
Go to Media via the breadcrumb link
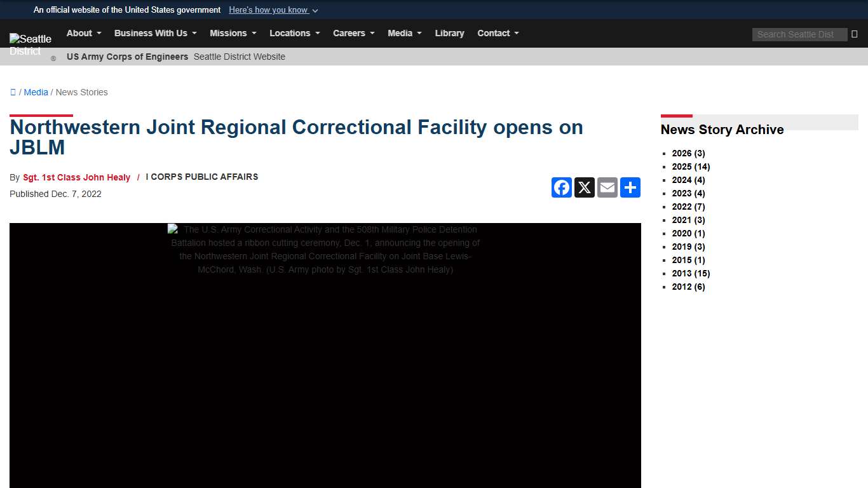pos(36,92)
